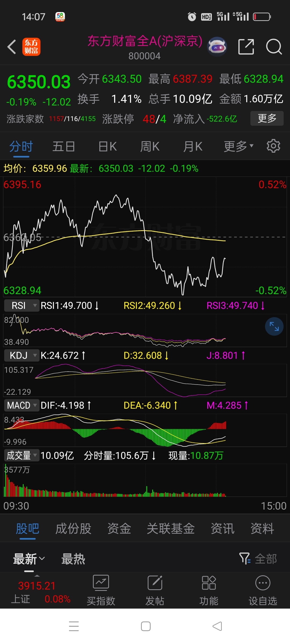Tap the share export icon

pyautogui.click(x=246, y=47)
